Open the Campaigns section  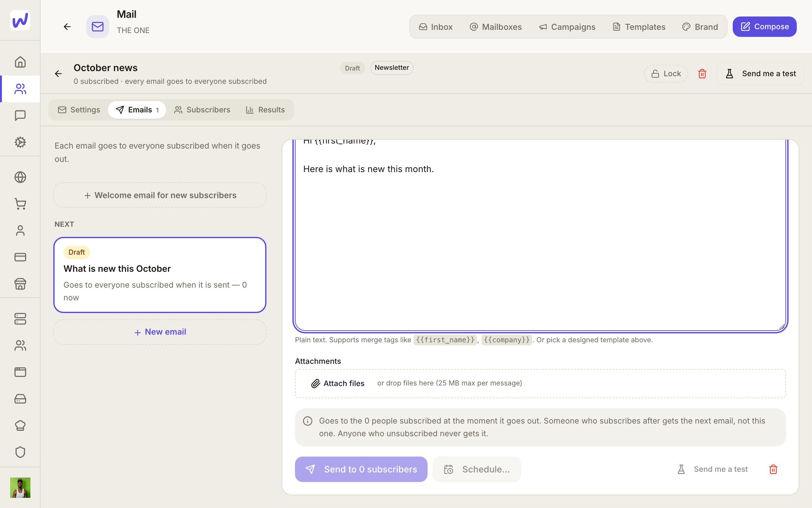click(x=567, y=27)
